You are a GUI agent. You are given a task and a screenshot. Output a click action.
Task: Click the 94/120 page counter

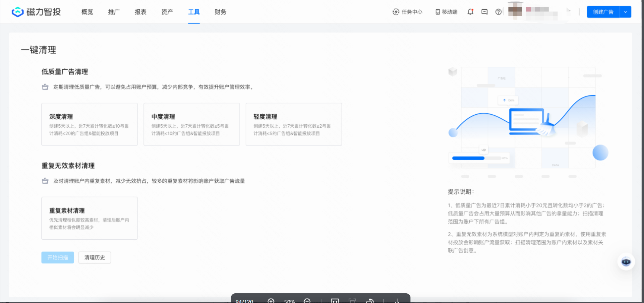pos(244,301)
